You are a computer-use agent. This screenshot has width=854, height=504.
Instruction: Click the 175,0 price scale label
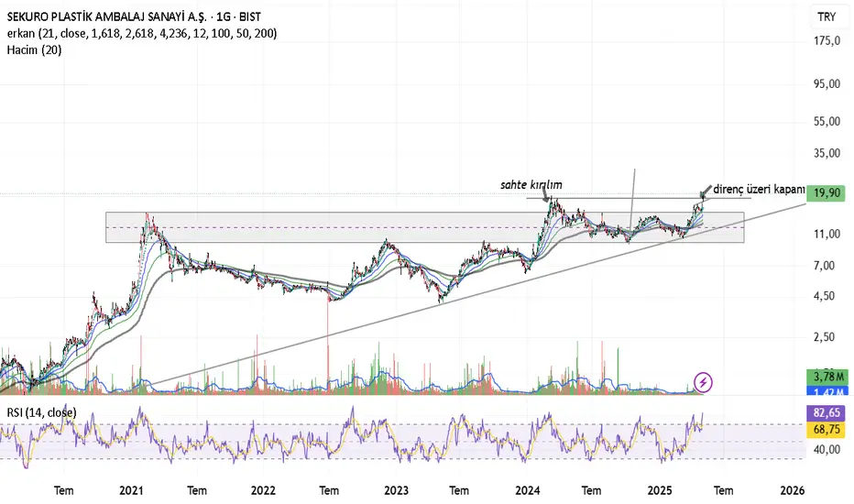(827, 40)
